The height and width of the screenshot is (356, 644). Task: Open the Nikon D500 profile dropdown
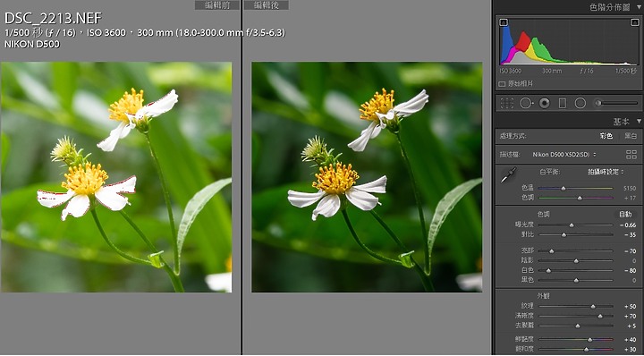click(564, 155)
